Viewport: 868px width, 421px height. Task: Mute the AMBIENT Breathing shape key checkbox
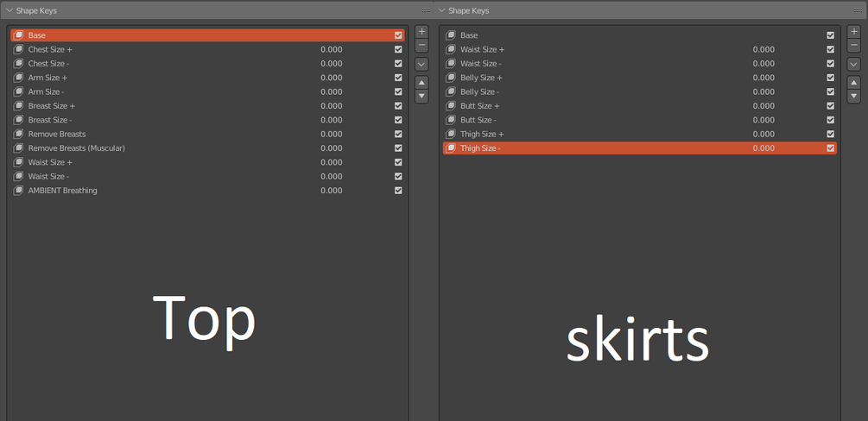pos(398,191)
